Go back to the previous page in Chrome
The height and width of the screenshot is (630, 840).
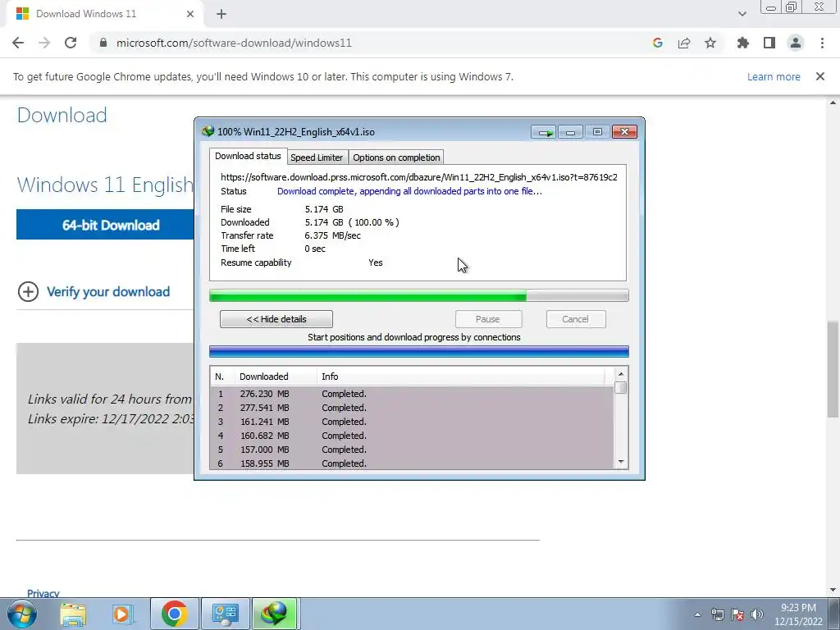18,43
